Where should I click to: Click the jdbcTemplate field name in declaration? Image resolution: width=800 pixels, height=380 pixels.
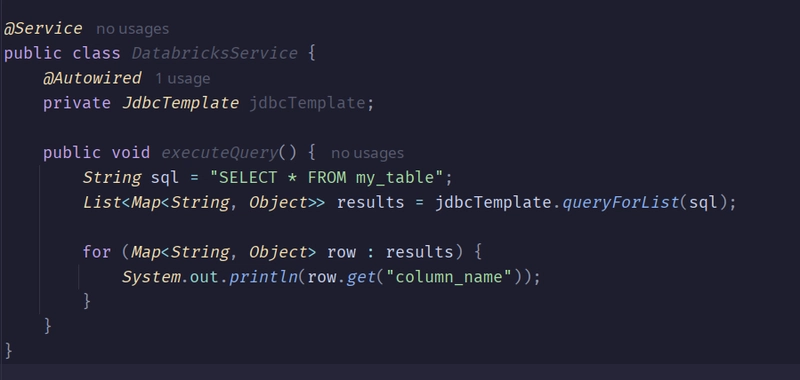coord(307,103)
